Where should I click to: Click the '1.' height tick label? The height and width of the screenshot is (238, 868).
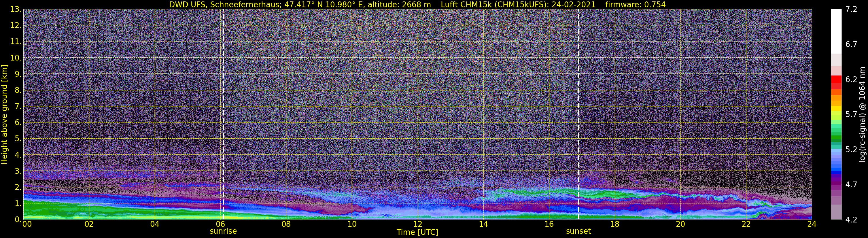point(18,203)
